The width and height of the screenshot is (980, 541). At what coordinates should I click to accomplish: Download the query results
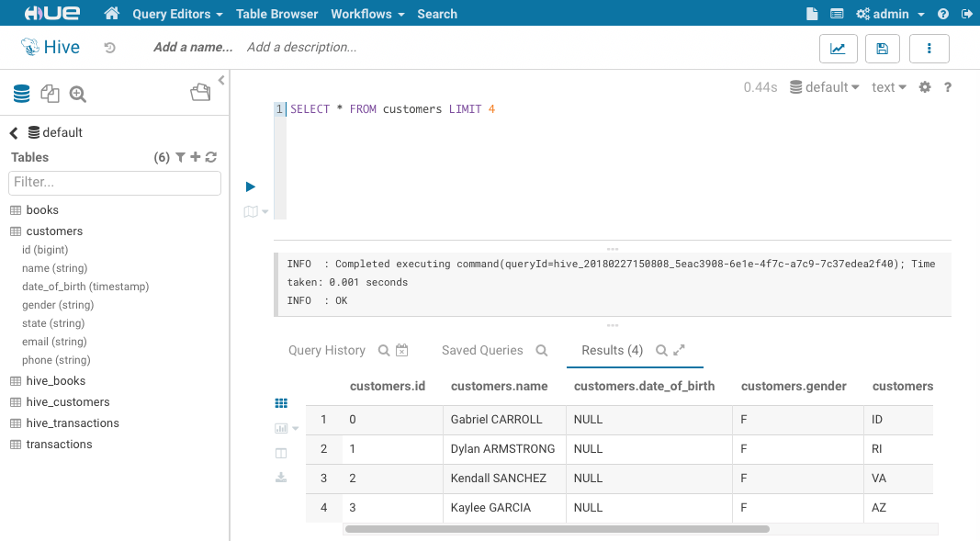point(281,478)
